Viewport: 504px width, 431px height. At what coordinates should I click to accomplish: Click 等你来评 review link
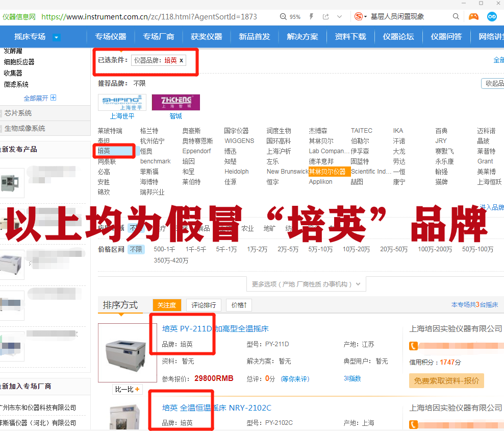click(295, 379)
